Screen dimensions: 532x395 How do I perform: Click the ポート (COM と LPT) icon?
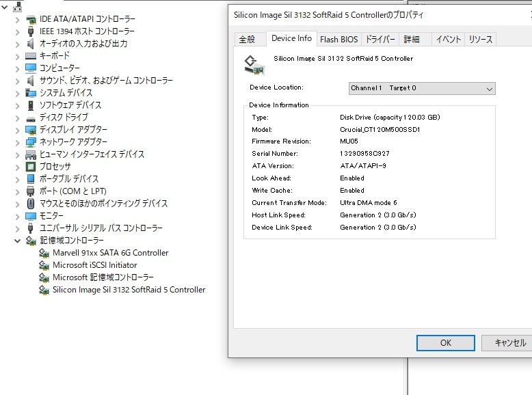[x=31, y=191]
